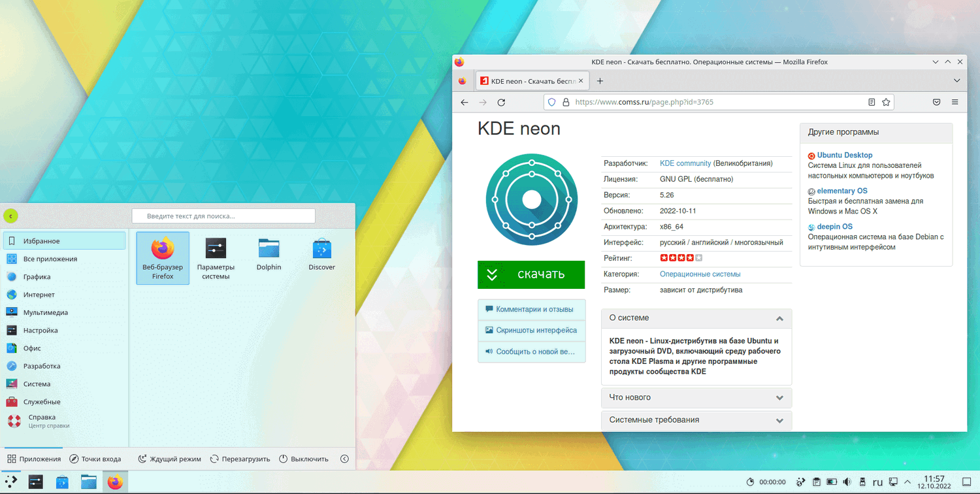Open Discover software center from favorites grid
Image resolution: width=980 pixels, height=494 pixels.
pos(321,255)
